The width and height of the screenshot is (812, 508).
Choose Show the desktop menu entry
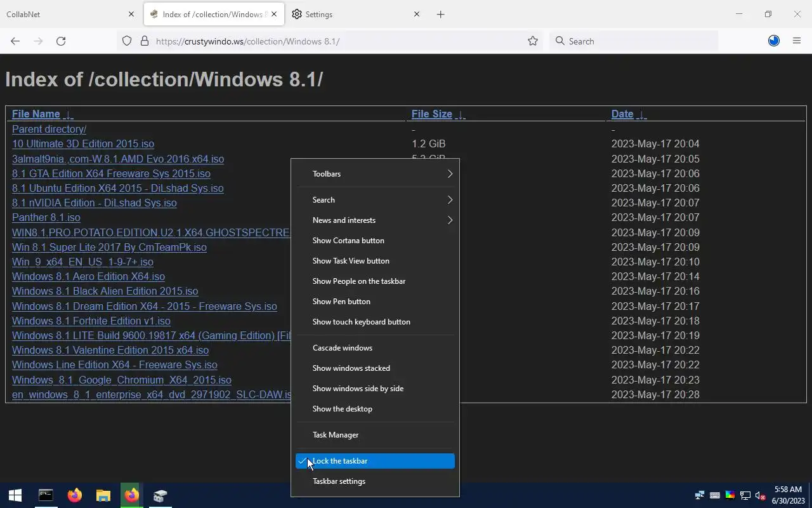click(376, 409)
